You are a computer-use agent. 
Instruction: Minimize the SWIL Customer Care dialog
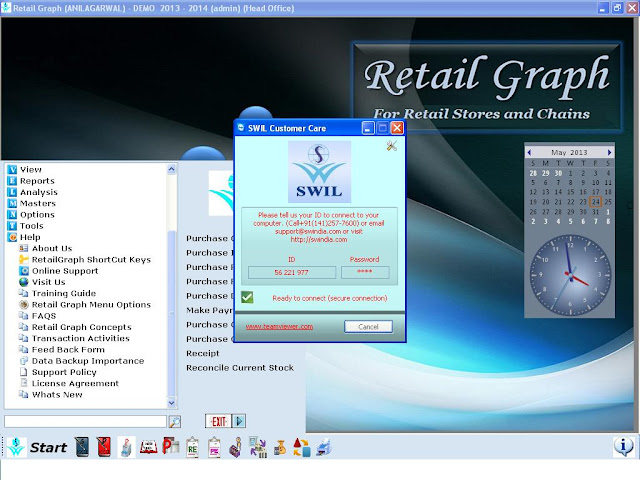click(368, 128)
